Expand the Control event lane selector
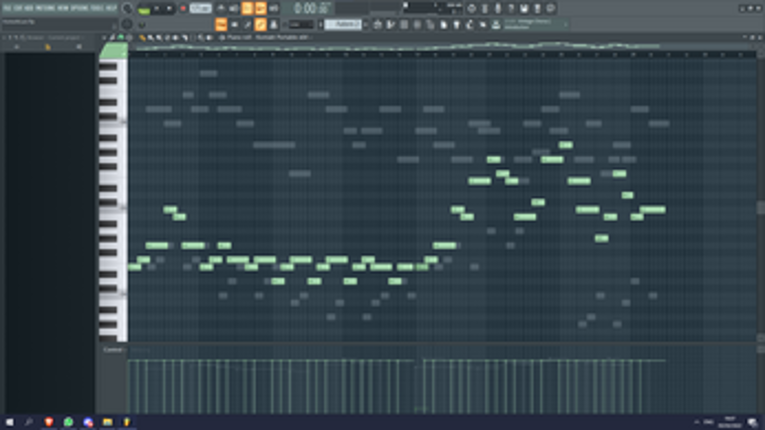This screenshot has width=765, height=430. tap(113, 349)
